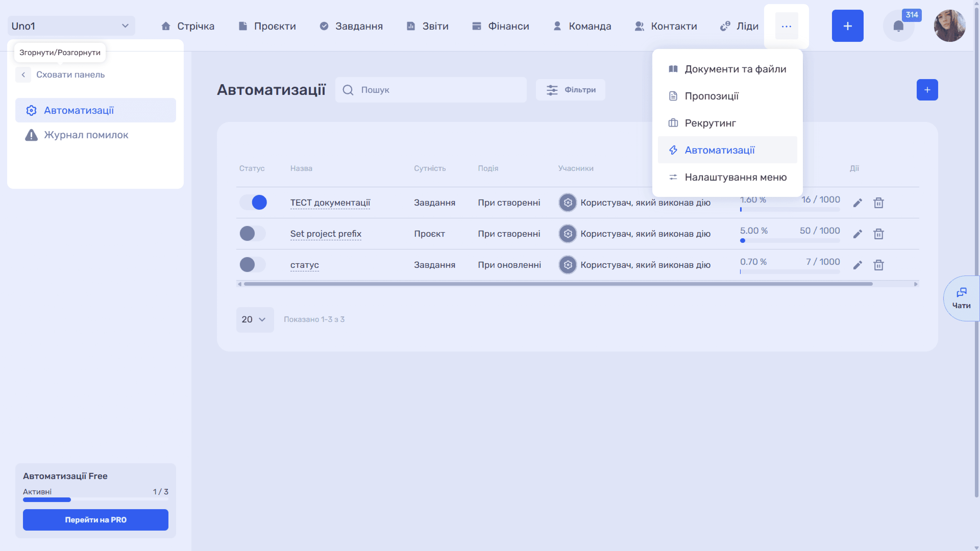Open the ТЕСТ документації name link

click(330, 203)
